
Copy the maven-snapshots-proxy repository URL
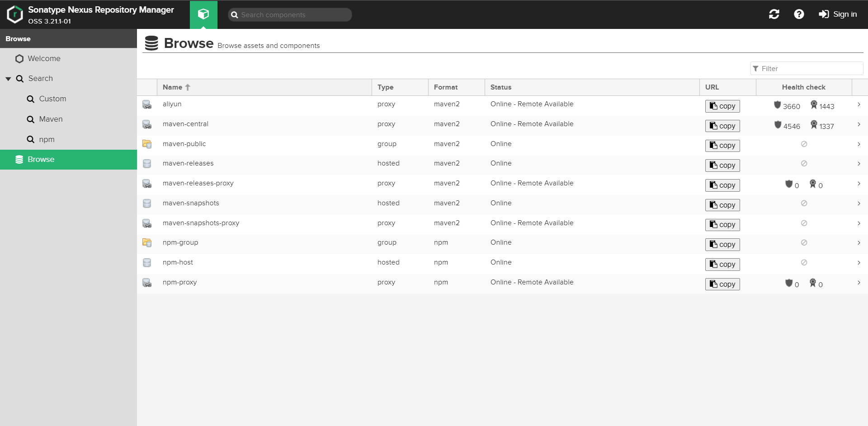[x=722, y=225]
